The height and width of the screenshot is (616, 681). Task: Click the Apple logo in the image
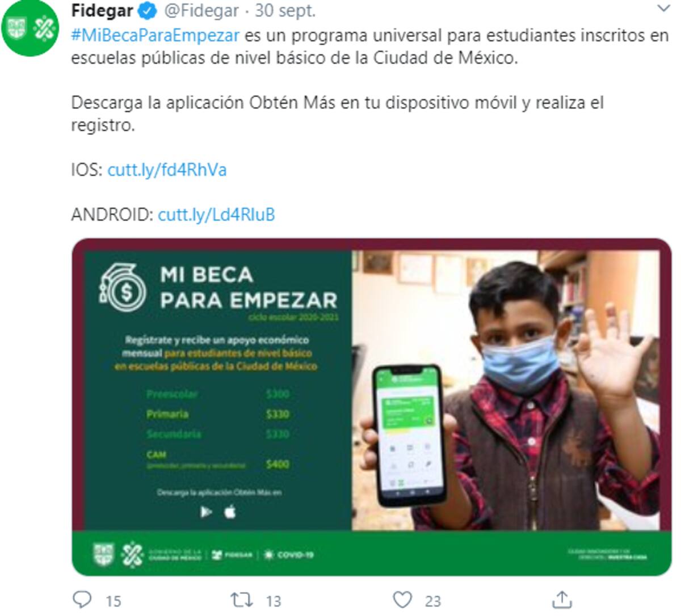[x=230, y=512]
